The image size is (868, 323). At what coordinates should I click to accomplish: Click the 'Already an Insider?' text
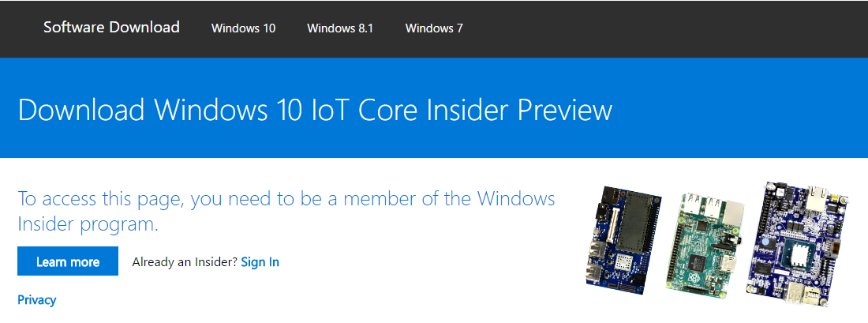(185, 261)
